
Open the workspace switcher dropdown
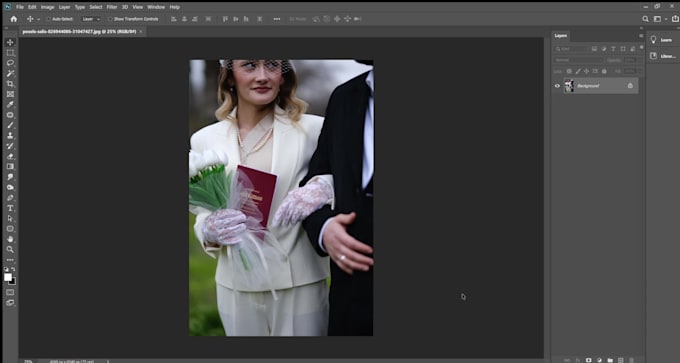(x=660, y=19)
